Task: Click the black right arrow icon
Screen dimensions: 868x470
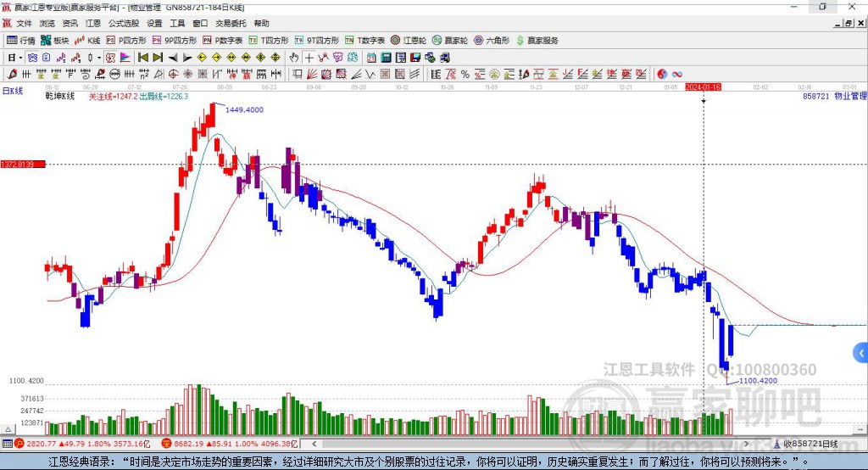Action: tap(187, 58)
